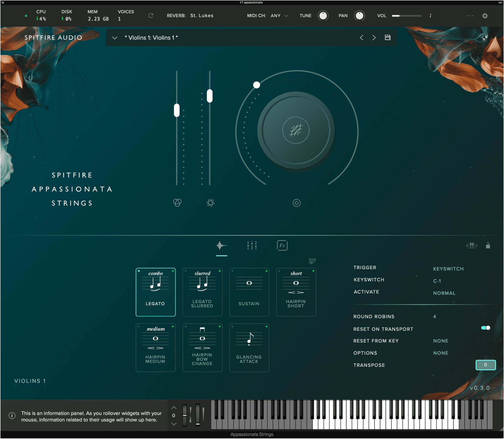
Task: Click the lock icon near keyboard icon
Action: point(488,245)
